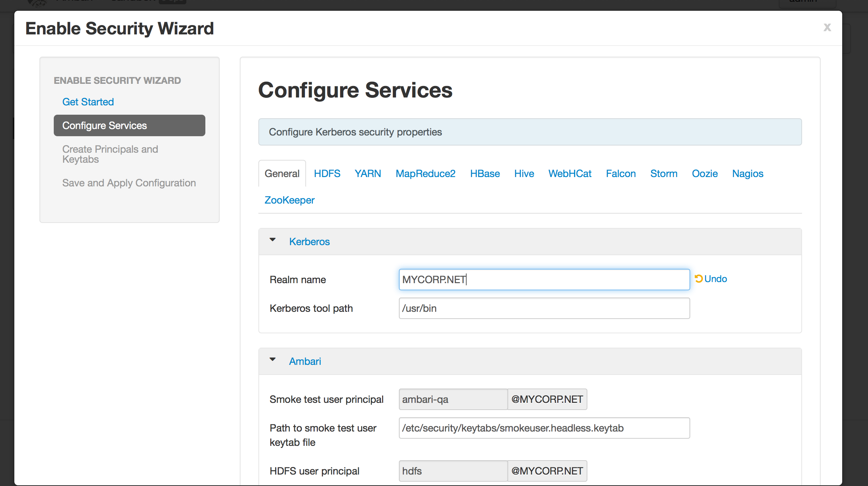Switch to the WebHCat tab
This screenshot has width=868, height=486.
(570, 173)
